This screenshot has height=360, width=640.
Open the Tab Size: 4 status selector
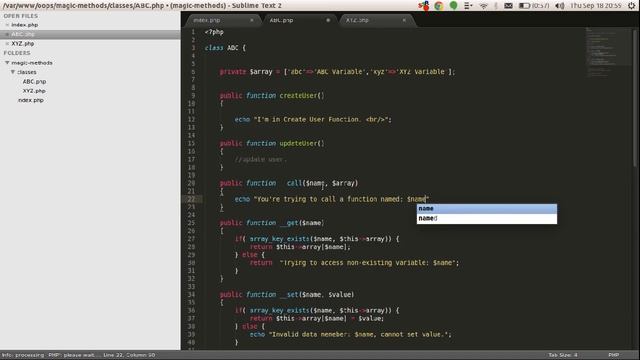[x=563, y=355]
